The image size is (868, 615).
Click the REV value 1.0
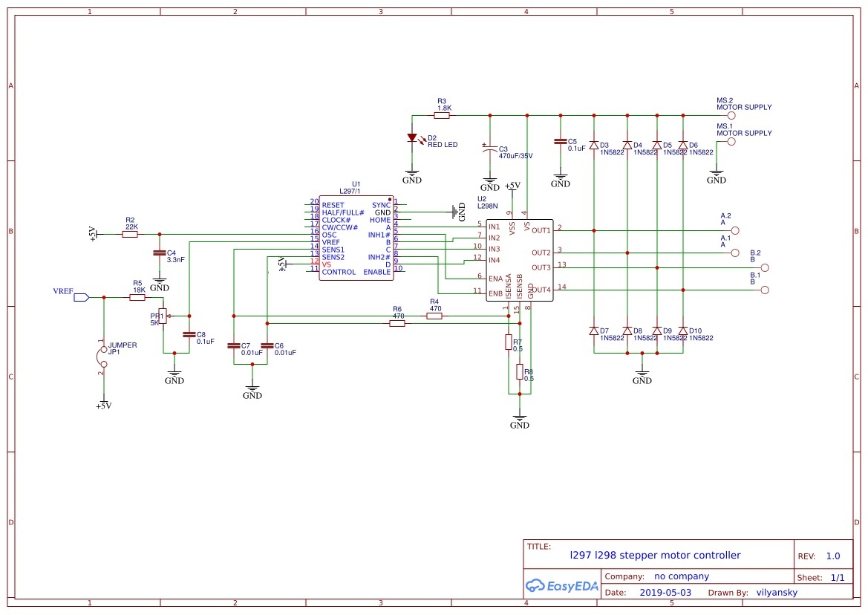click(x=833, y=556)
